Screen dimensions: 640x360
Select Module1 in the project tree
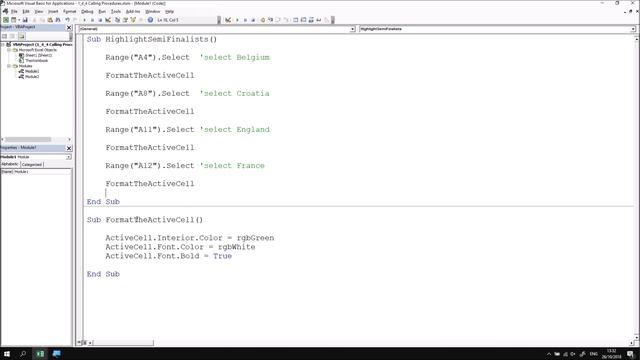tap(32, 71)
